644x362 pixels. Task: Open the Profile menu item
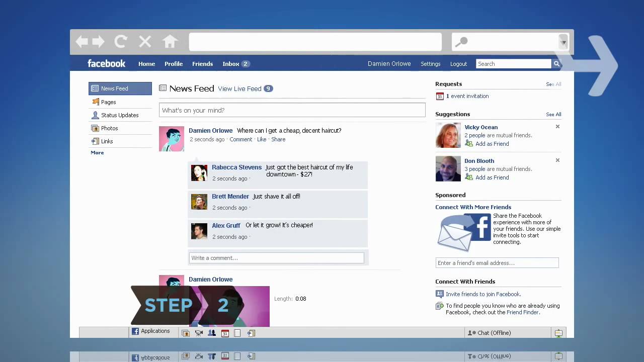pyautogui.click(x=174, y=64)
